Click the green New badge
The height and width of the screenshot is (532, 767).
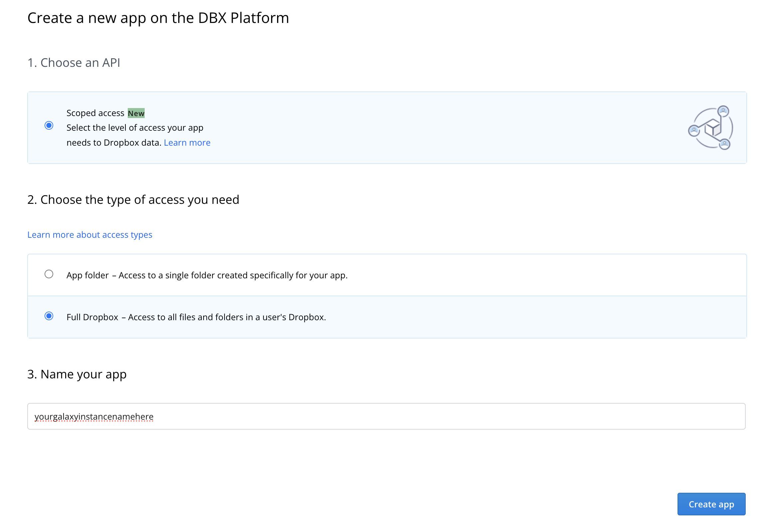(x=136, y=113)
